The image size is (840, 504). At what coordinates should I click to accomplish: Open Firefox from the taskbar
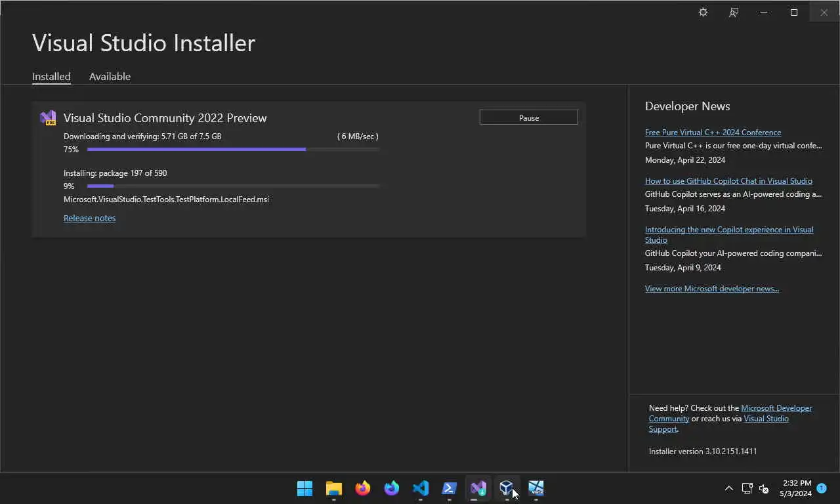(x=363, y=488)
